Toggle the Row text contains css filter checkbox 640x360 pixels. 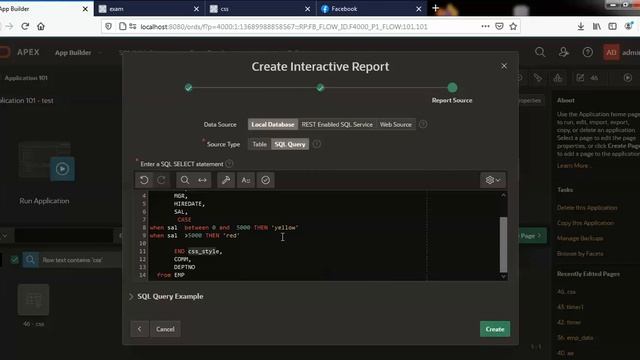pyautogui.click(x=14, y=260)
